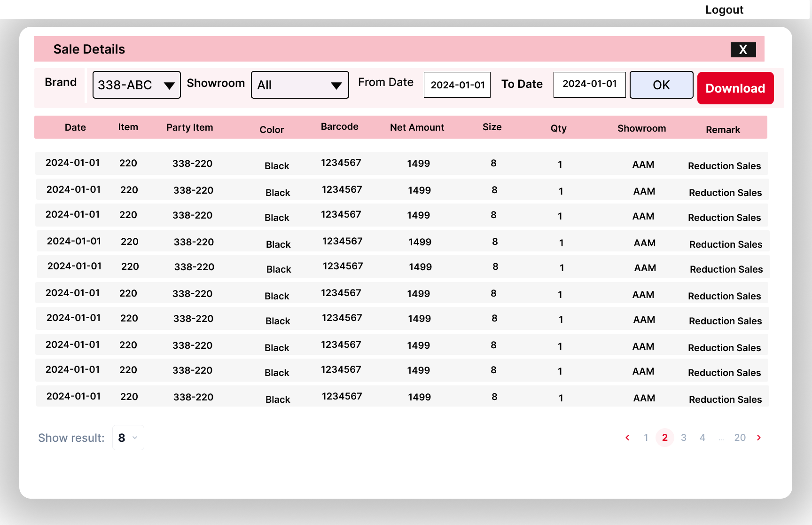Click the Net Amount column header
This screenshot has width=812, height=525.
[x=417, y=127]
